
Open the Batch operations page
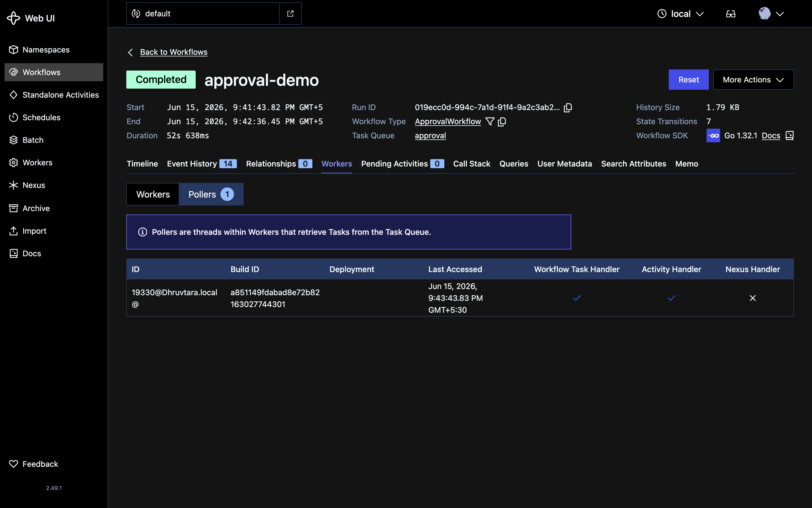coord(54,140)
